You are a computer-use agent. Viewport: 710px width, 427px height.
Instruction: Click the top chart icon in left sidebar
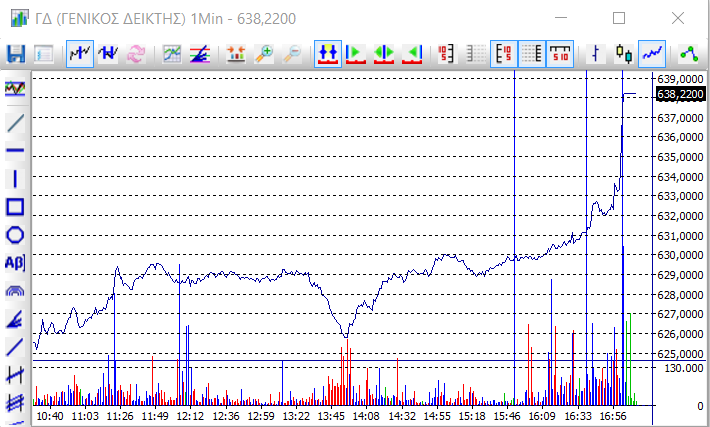point(15,88)
